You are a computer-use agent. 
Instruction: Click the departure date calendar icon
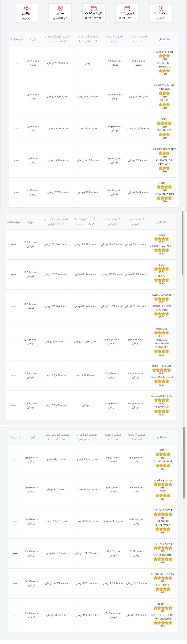127,8
